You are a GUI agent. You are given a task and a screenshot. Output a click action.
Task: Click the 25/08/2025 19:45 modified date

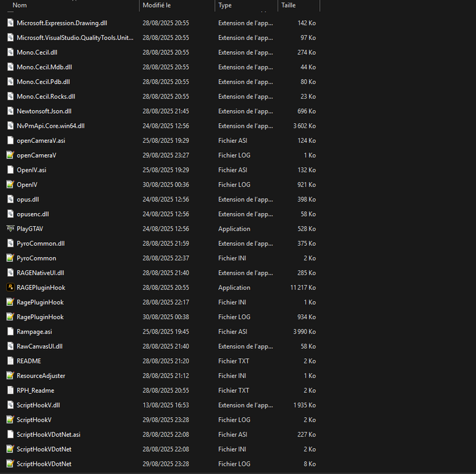tap(166, 332)
